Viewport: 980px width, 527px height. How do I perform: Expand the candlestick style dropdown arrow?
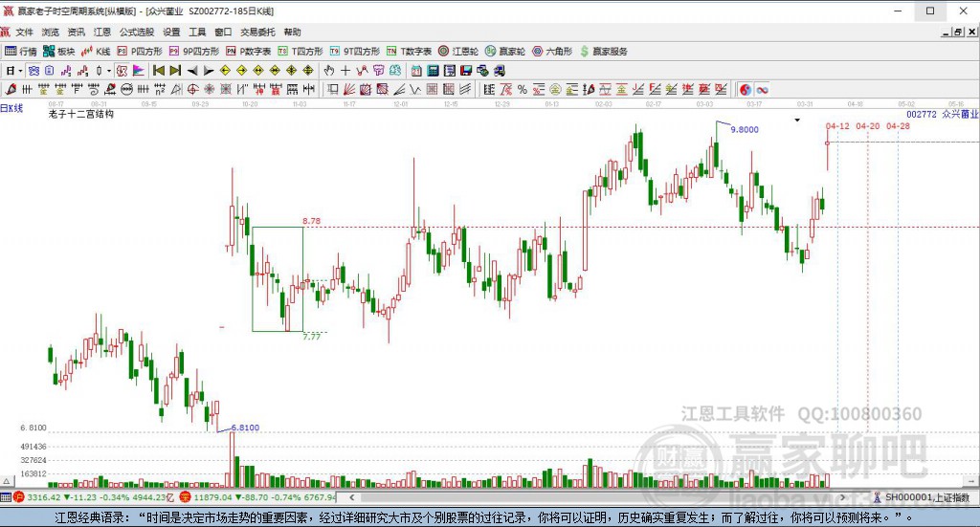pyautogui.click(x=109, y=71)
